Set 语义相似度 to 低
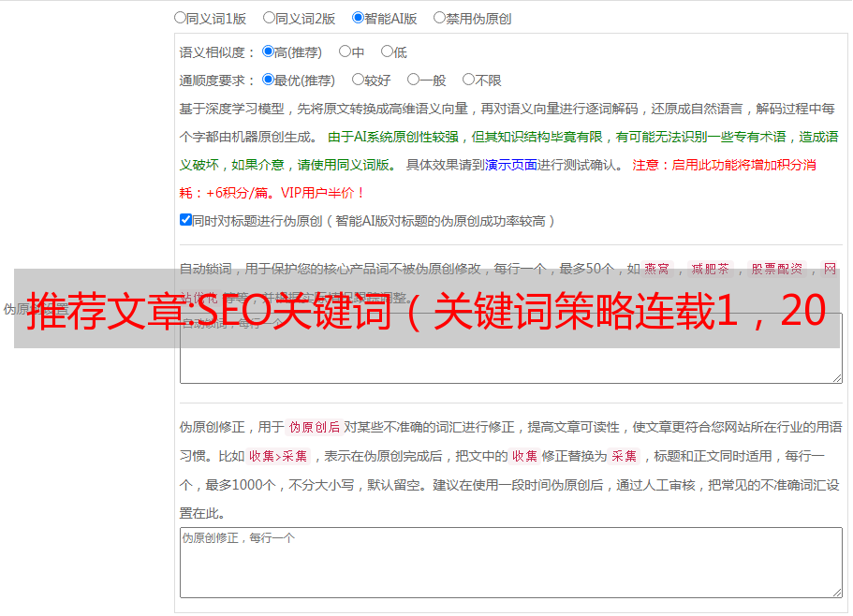Viewport: 853px width, 616px height. click(387, 51)
